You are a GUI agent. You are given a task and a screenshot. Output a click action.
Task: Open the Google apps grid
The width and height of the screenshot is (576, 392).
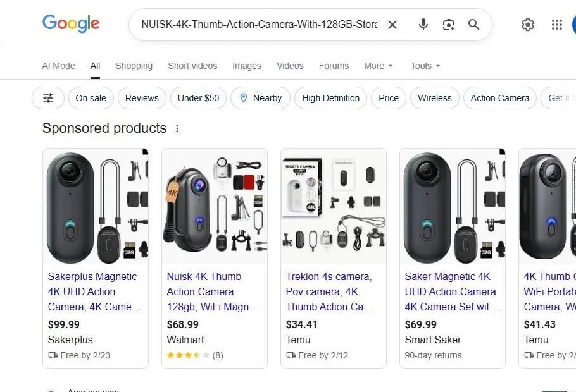click(x=556, y=25)
